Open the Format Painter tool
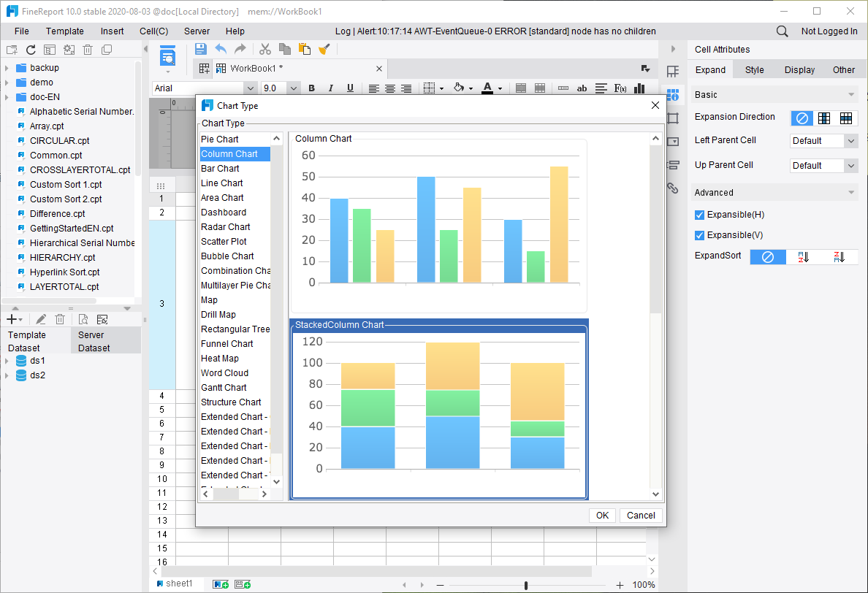This screenshot has width=868, height=593. point(325,49)
